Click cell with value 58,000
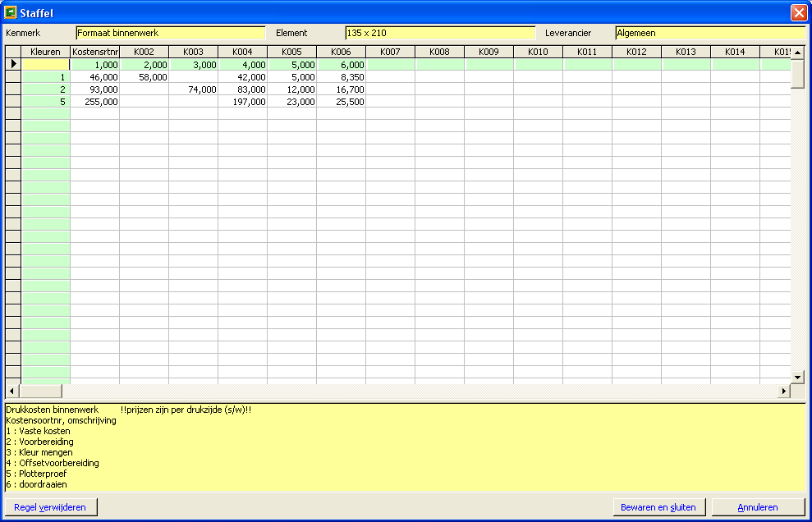Viewport: 812px width, 522px height. coord(144,77)
